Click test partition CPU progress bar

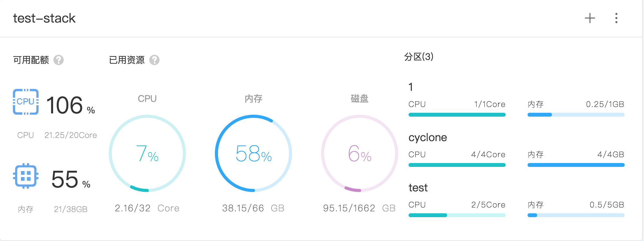(457, 215)
